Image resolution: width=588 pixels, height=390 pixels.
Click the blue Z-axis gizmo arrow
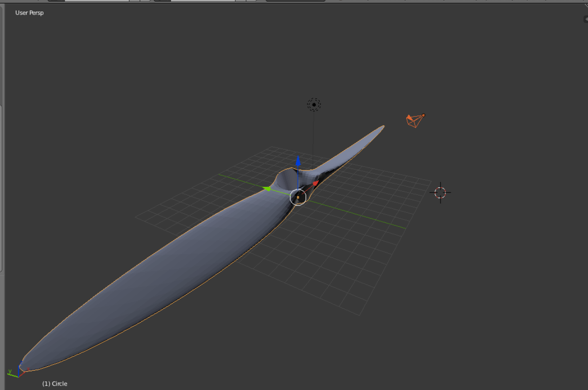(298, 161)
